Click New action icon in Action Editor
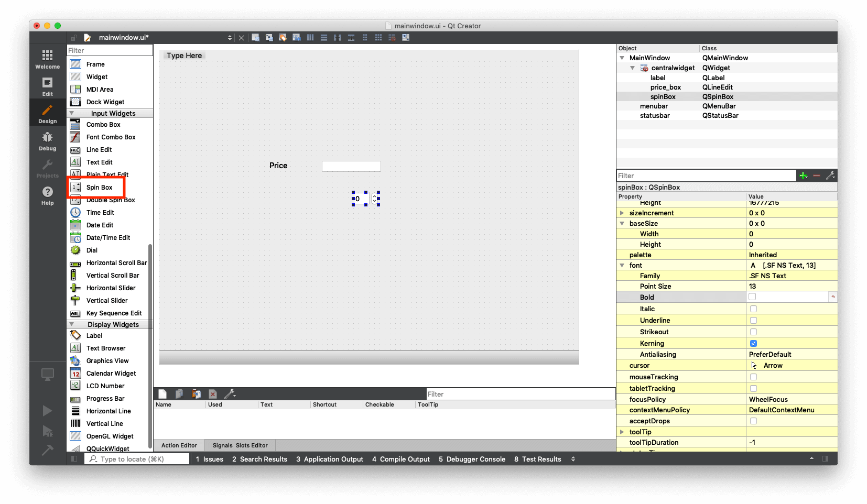867x504 pixels. 162,394
